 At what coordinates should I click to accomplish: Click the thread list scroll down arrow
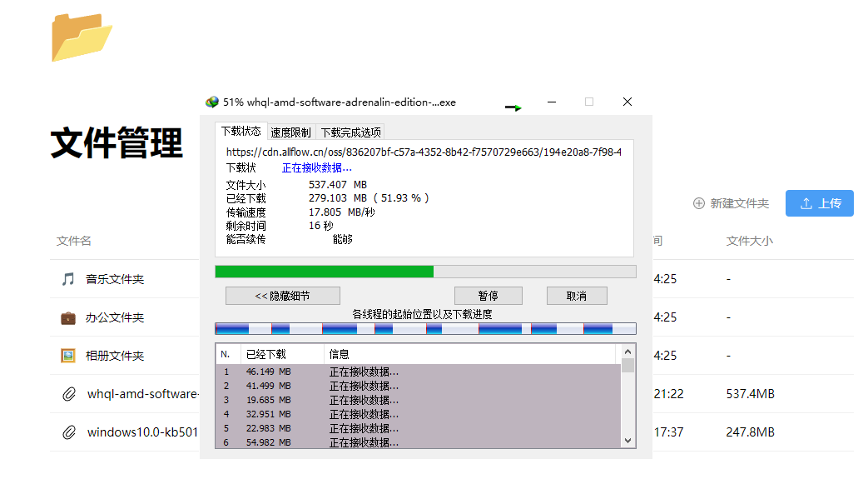click(x=627, y=441)
